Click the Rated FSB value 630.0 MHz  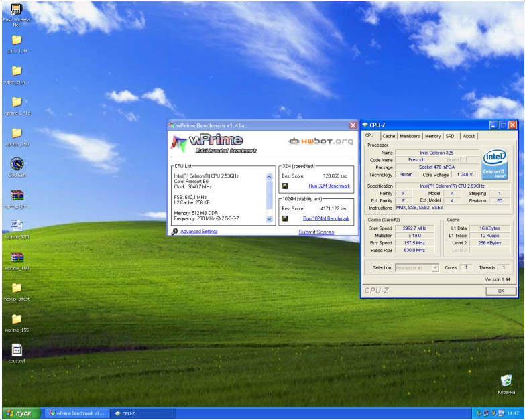(414, 250)
